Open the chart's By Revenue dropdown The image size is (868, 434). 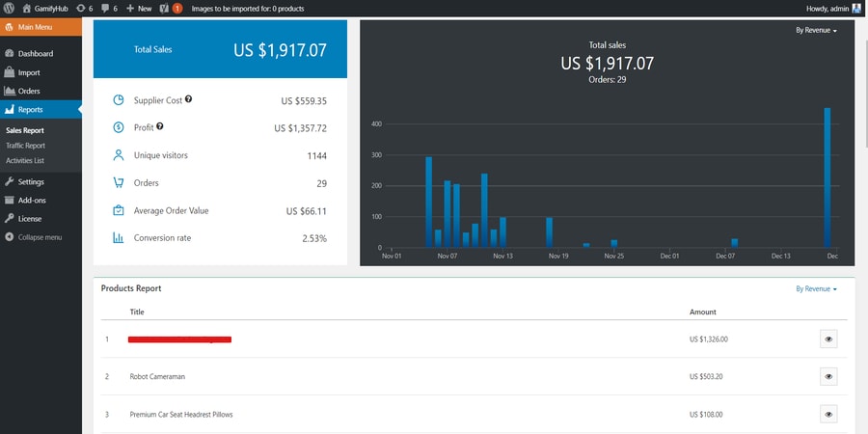tap(816, 31)
